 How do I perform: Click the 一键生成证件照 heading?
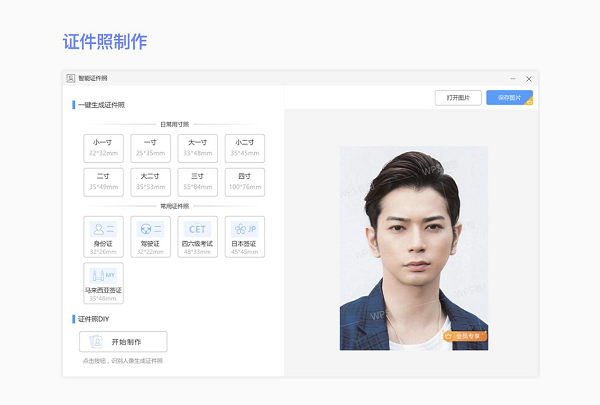coord(101,105)
